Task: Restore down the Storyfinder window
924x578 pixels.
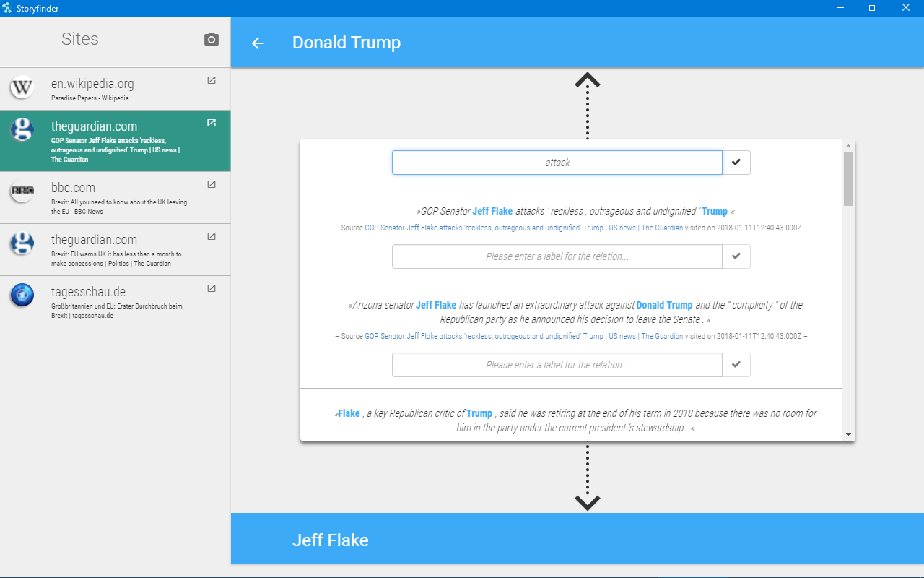Action: click(873, 8)
